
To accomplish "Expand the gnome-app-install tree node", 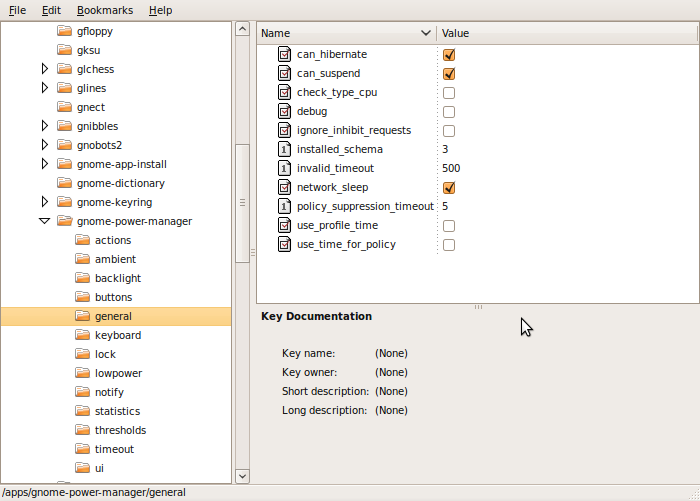I will pos(45,163).
